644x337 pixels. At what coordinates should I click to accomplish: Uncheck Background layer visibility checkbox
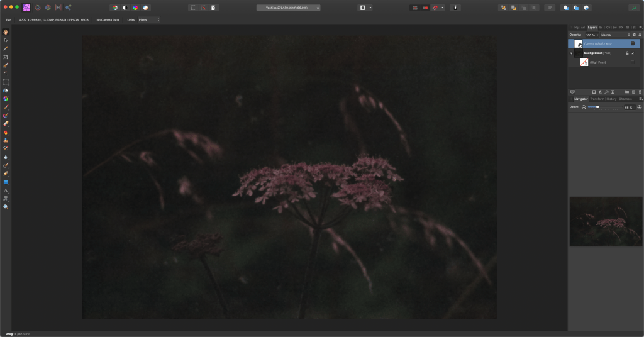pos(633,53)
